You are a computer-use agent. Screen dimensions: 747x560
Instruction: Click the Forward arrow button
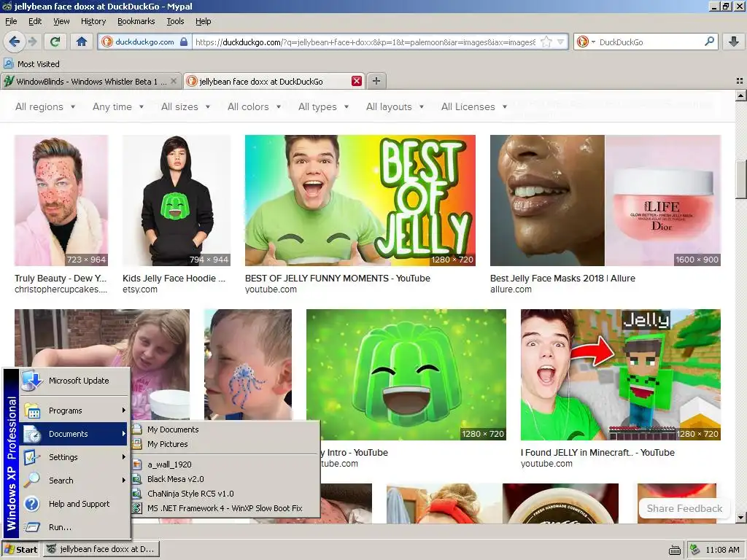32,42
